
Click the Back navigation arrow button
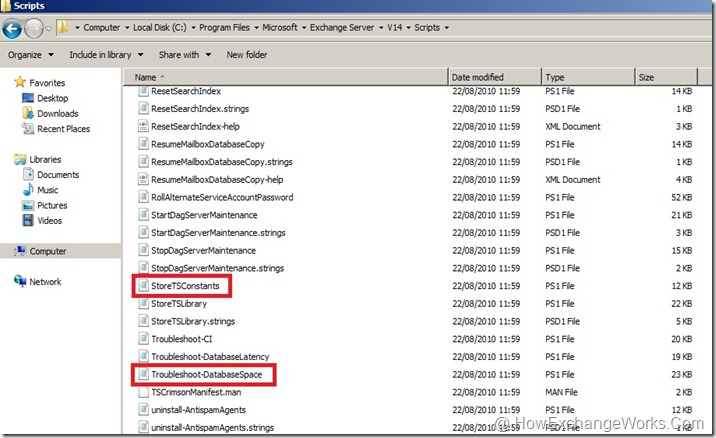[14, 29]
